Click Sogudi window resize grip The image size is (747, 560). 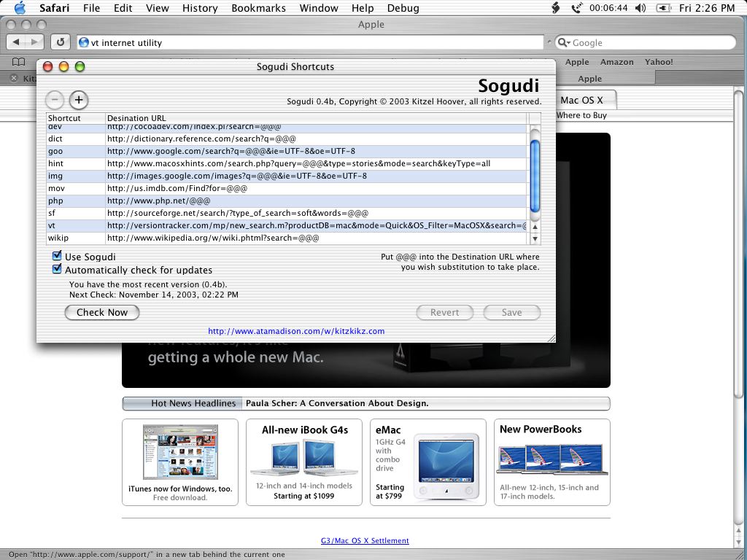tap(551, 338)
